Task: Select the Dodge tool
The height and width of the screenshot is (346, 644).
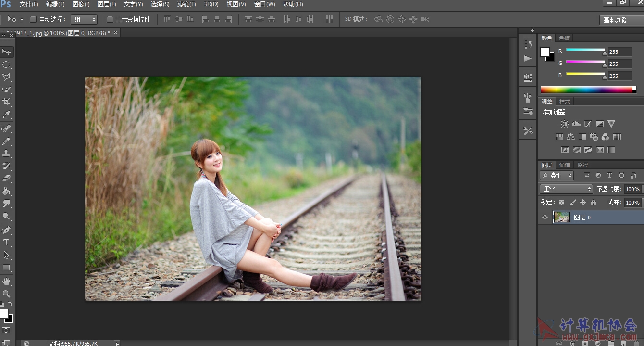Action: tap(7, 216)
